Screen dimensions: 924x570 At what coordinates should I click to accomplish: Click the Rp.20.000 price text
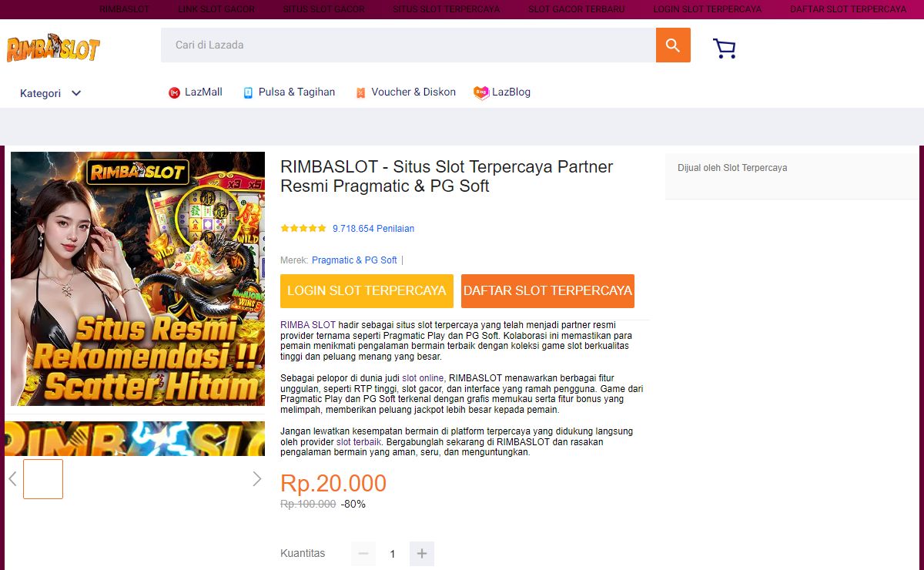pyautogui.click(x=333, y=483)
